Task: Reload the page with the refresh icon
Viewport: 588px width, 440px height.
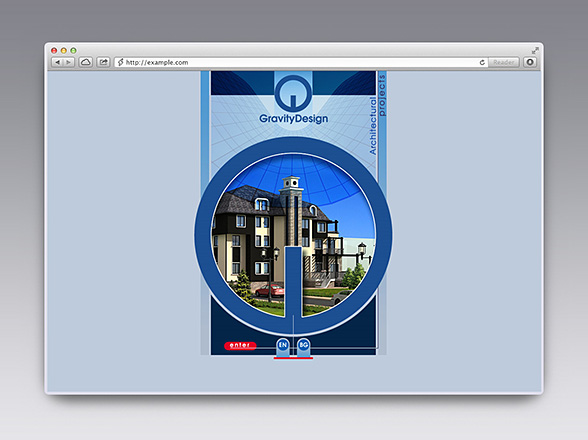Action: [x=482, y=62]
